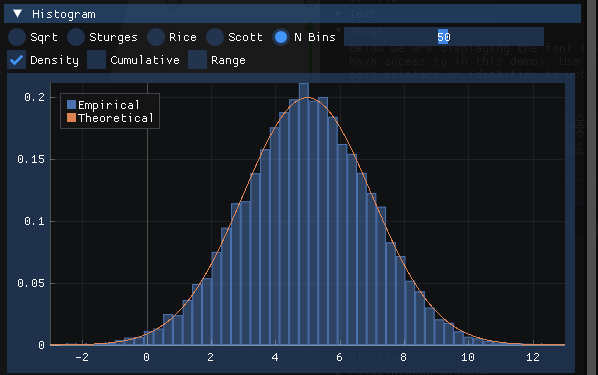Image resolution: width=598 pixels, height=375 pixels.
Task: Select the Sturges binning radio button
Action: pyautogui.click(x=76, y=37)
